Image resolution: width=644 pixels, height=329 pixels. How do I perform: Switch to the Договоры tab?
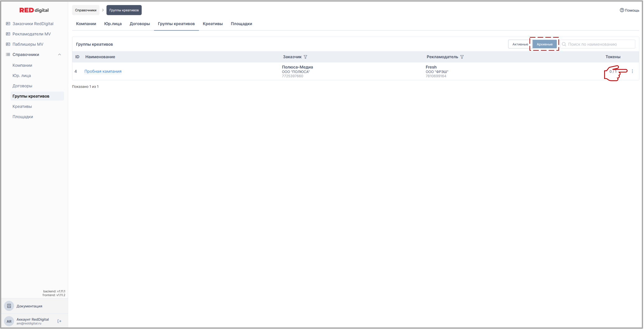[140, 24]
